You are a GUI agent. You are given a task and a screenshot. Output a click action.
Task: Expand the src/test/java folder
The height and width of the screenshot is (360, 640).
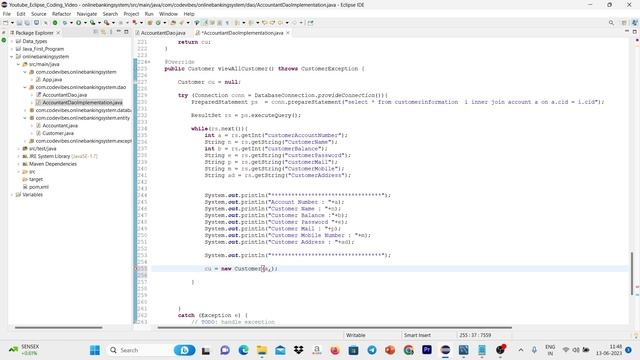18,149
